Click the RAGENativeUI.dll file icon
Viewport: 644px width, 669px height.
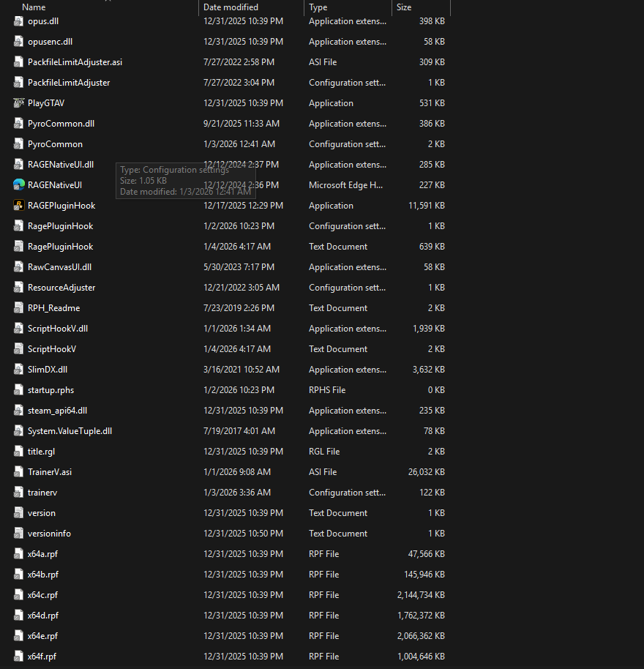tap(18, 164)
